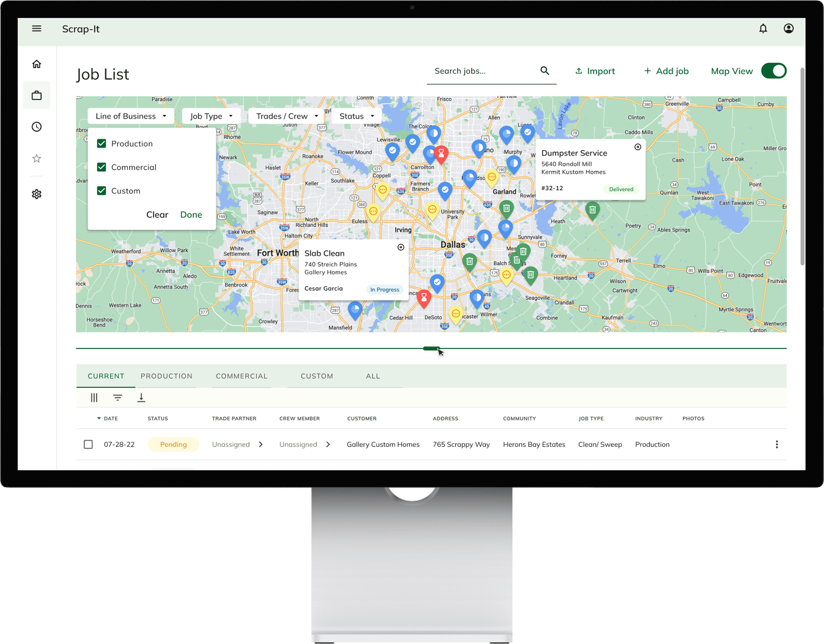824x644 pixels.
Task: Uncheck the Custom checkbox
Action: pos(101,191)
